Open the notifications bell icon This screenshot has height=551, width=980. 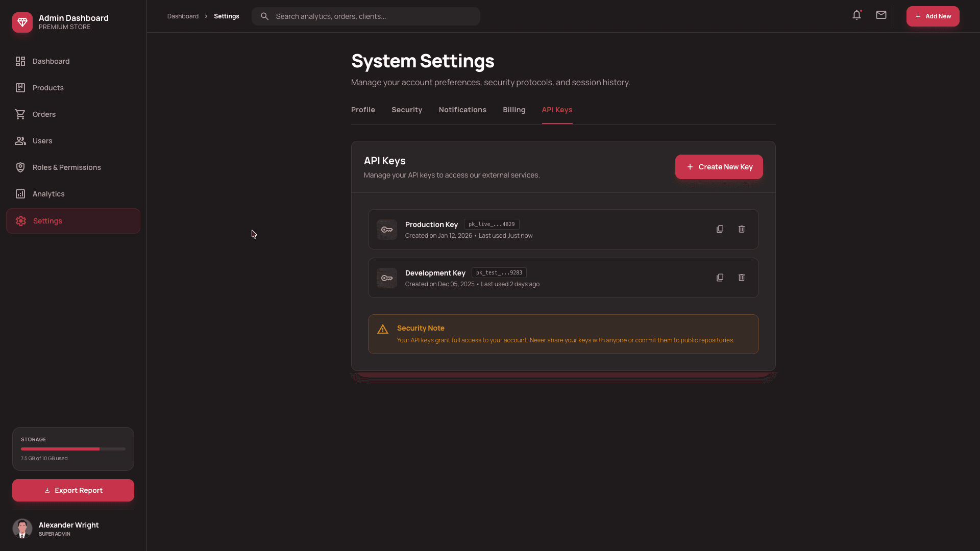856,15
